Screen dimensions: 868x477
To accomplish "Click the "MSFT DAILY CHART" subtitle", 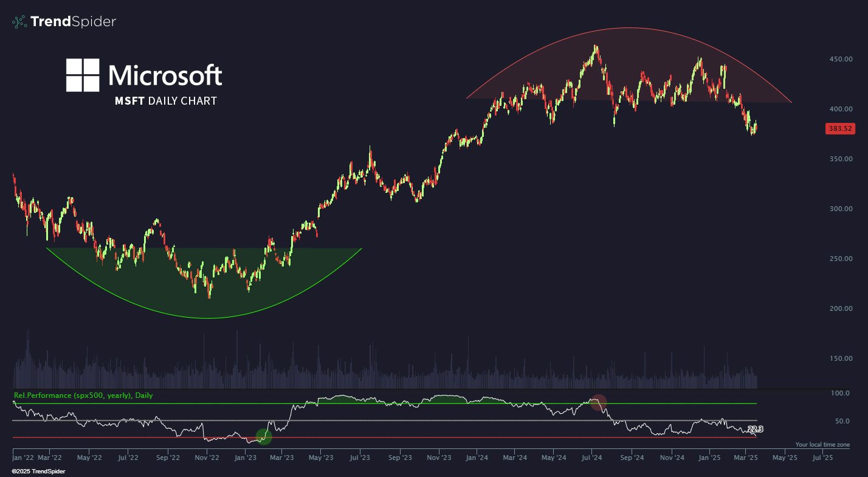I will pyautogui.click(x=166, y=101).
